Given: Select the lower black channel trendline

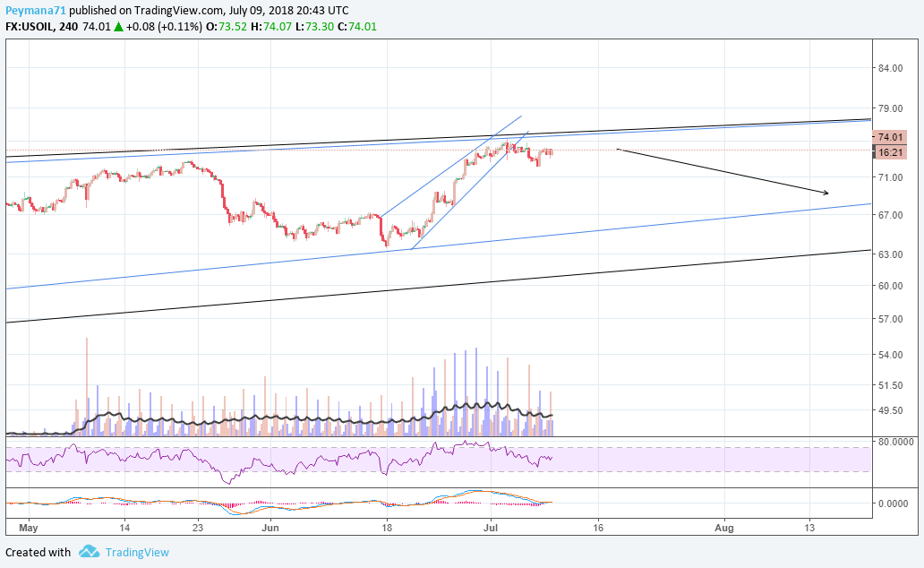Looking at the screenshot, I should pos(439,286).
